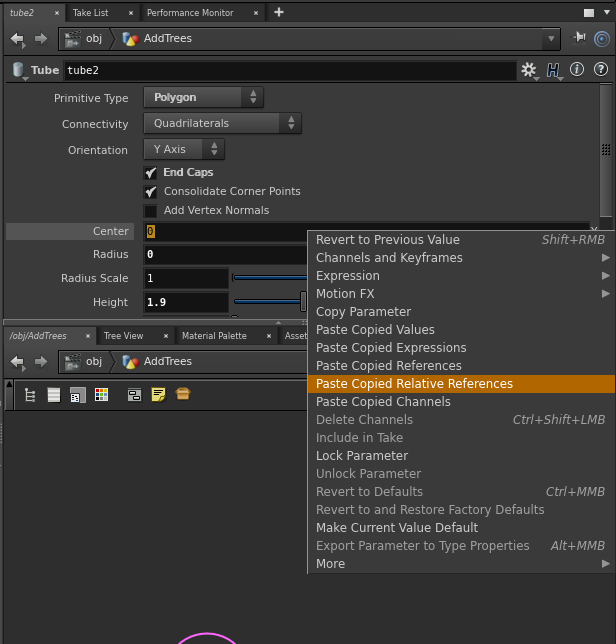Image resolution: width=616 pixels, height=644 pixels.
Task: Click the obj icon in the network path bar
Action: (73, 362)
